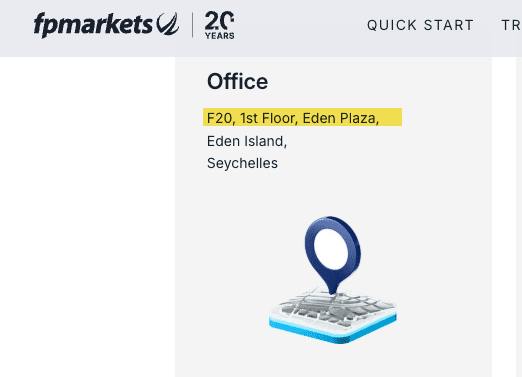
Task: Click the Eden Island address line
Action: coord(247,141)
